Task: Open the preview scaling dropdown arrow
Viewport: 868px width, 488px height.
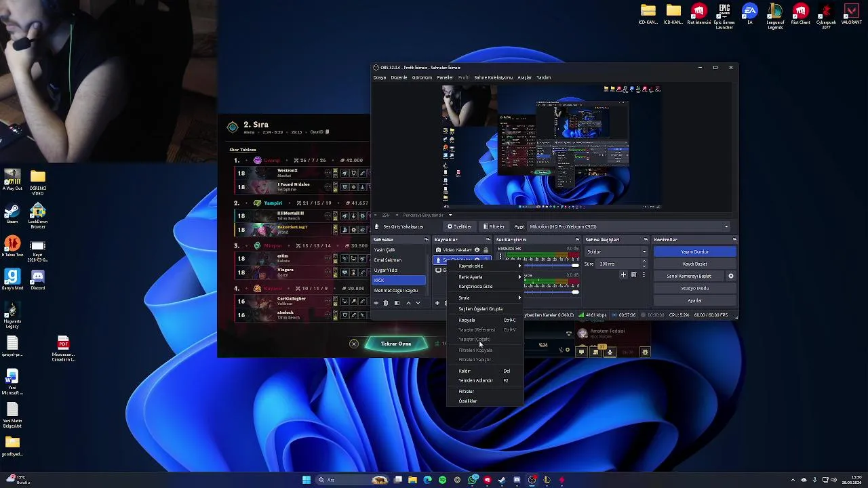Action: 450,216
